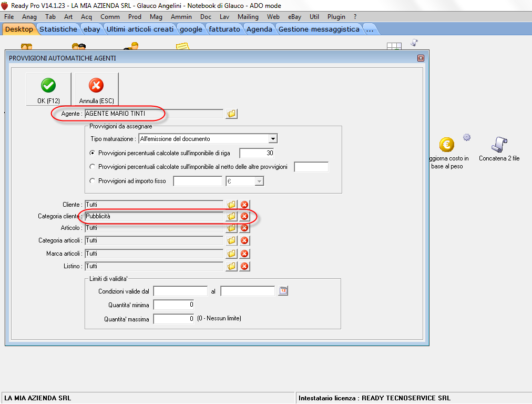The width and height of the screenshot is (532, 404).
Task: Open the calendar date picker icon
Action: click(x=283, y=290)
